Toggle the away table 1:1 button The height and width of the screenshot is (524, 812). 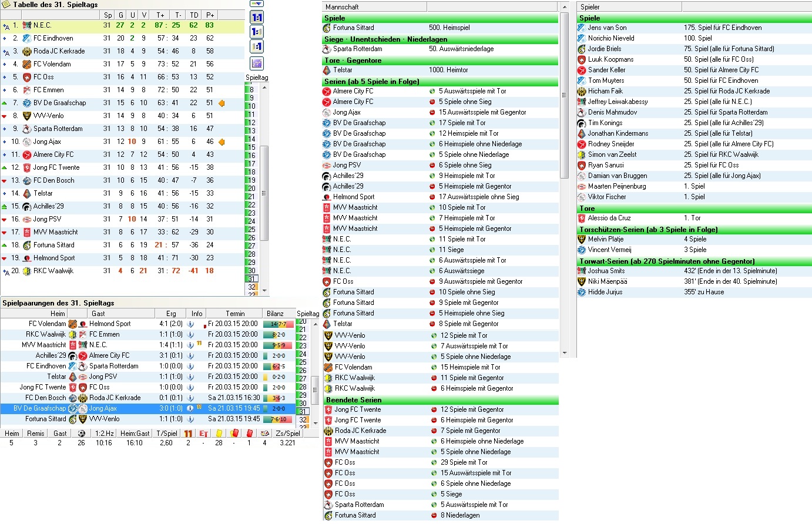tap(257, 47)
